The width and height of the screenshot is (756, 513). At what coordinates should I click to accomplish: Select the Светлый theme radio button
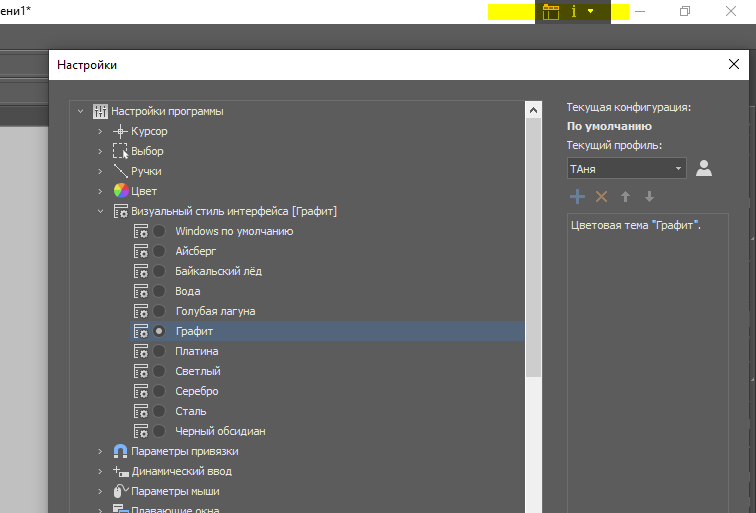[159, 371]
